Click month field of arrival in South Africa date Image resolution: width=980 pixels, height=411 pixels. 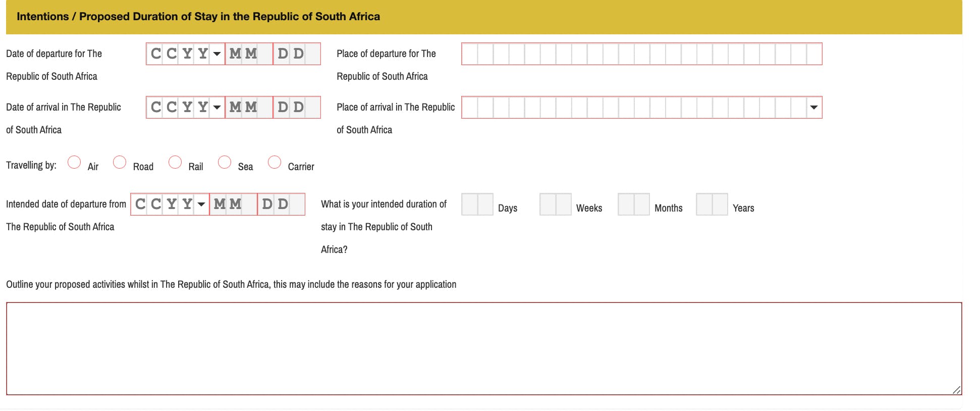[x=249, y=107]
